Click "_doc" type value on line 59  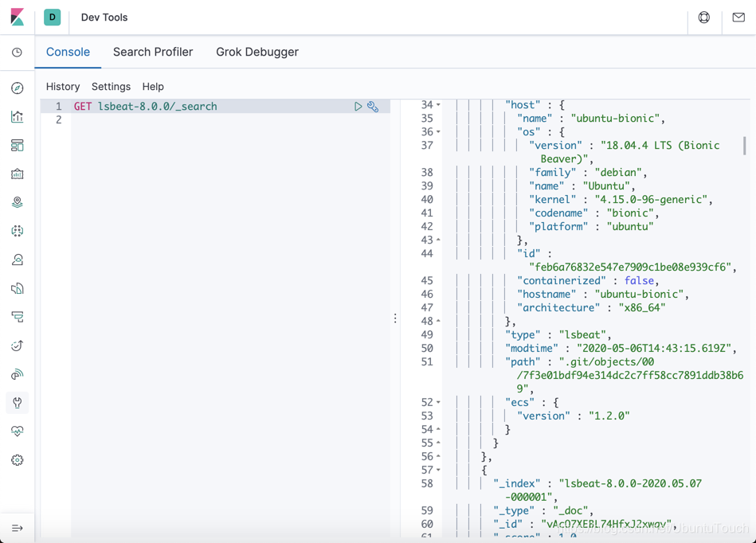(570, 510)
